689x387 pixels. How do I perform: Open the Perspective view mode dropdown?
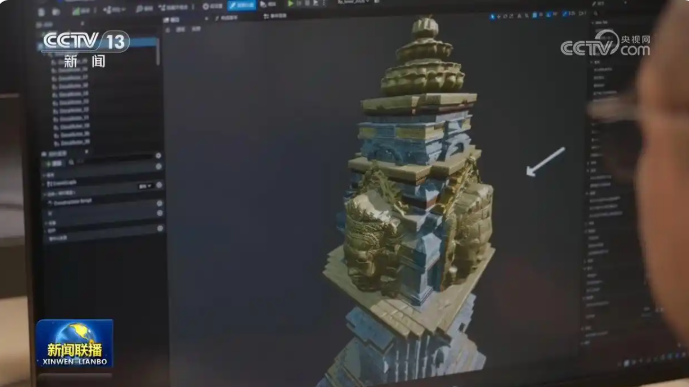click(x=181, y=29)
